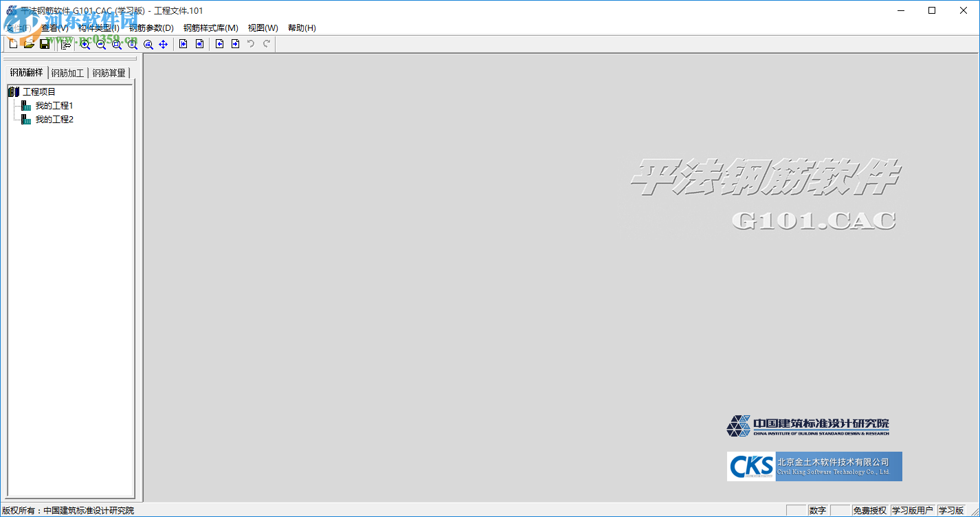Switch to the 钢筋算量 tab

[109, 73]
